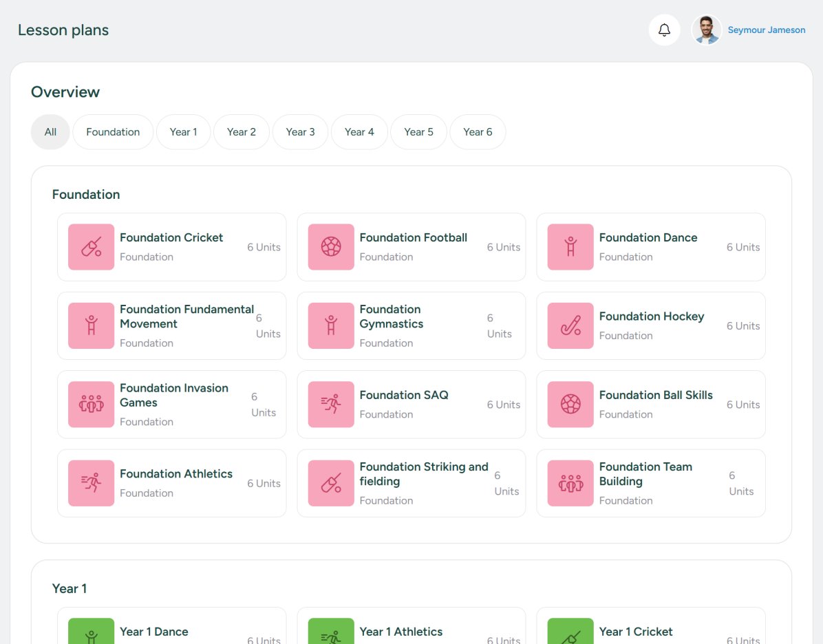This screenshot has height=644, width=823.
Task: Click the user avatar photo
Action: pyautogui.click(x=706, y=30)
